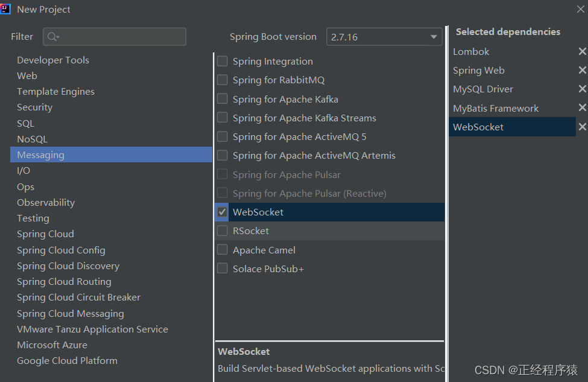
Task: Open the Spring Boot version dropdown
Action: pyautogui.click(x=384, y=37)
